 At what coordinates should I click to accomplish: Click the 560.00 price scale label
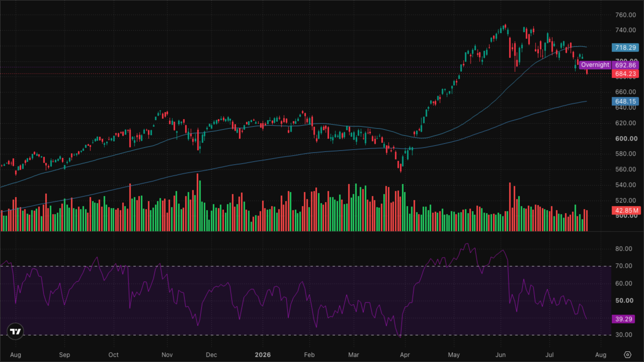[x=625, y=169]
